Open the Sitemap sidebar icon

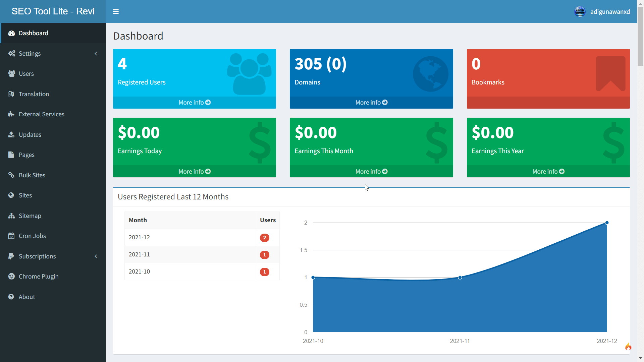coord(11,216)
